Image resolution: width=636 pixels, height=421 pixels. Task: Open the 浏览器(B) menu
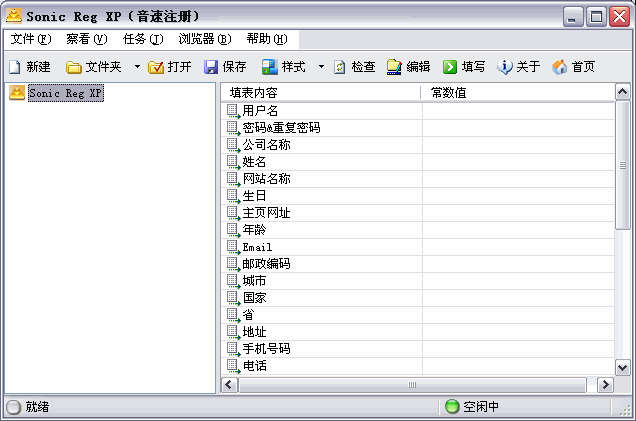click(x=205, y=39)
